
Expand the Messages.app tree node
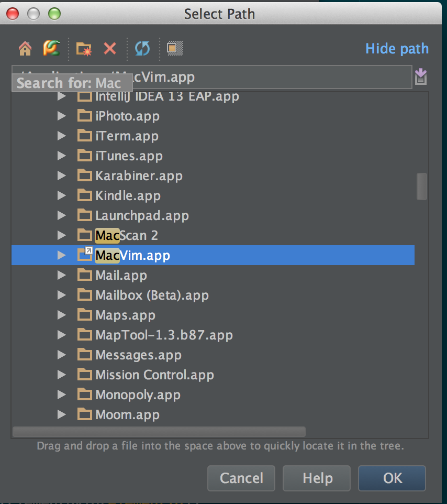(x=61, y=355)
